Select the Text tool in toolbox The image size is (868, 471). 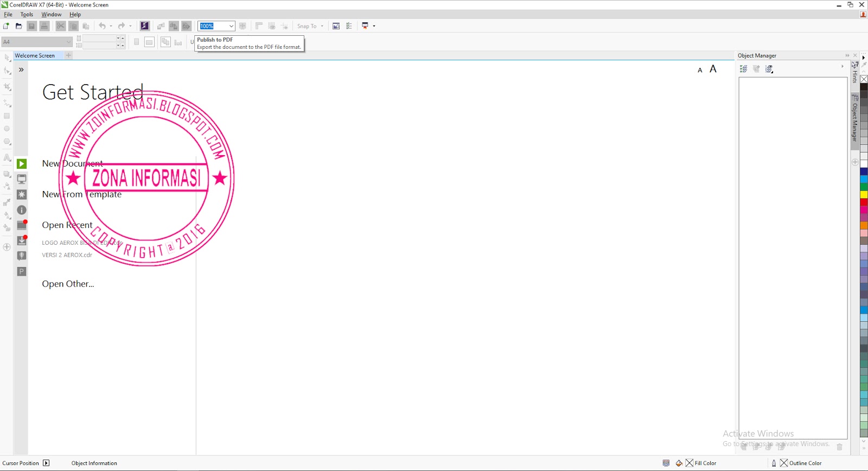pos(7,158)
